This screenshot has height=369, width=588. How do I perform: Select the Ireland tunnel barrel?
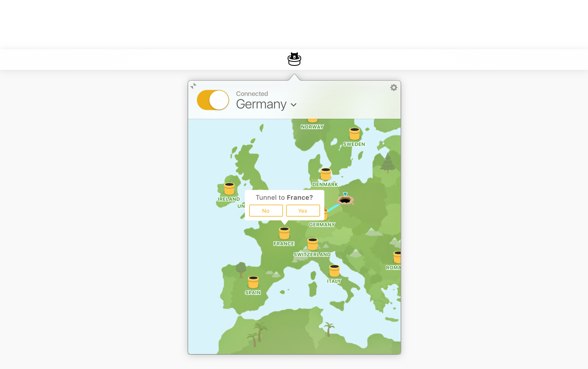229,189
